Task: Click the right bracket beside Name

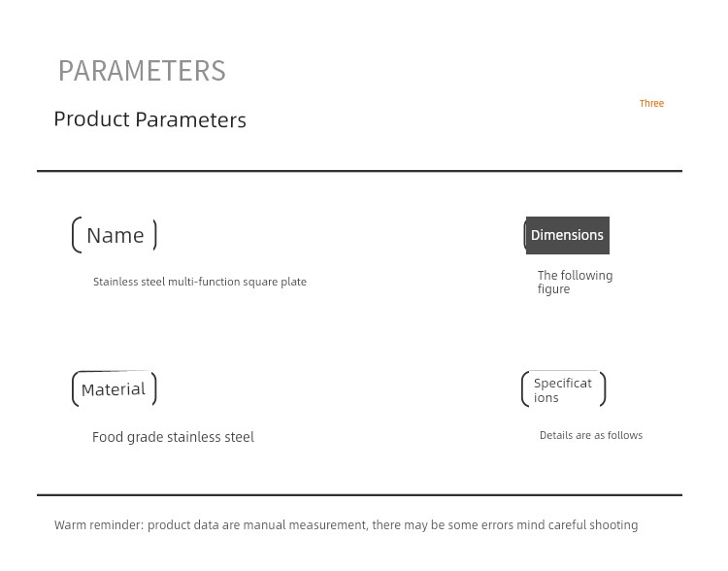Action: [x=155, y=235]
